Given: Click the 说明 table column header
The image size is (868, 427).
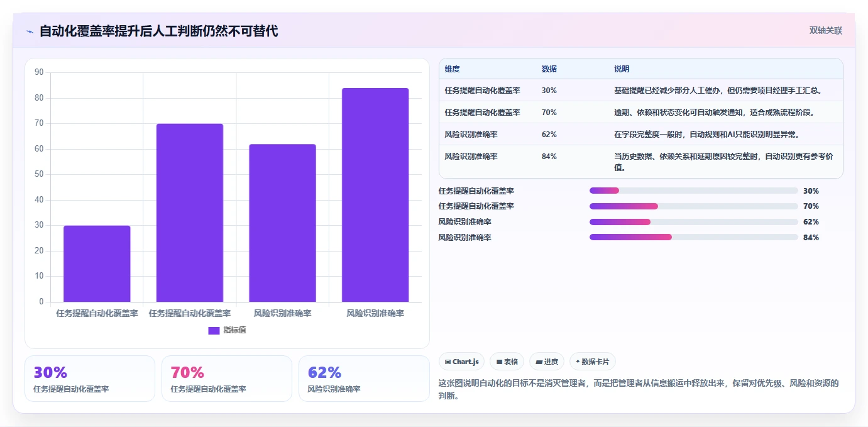Looking at the screenshot, I should click(622, 69).
